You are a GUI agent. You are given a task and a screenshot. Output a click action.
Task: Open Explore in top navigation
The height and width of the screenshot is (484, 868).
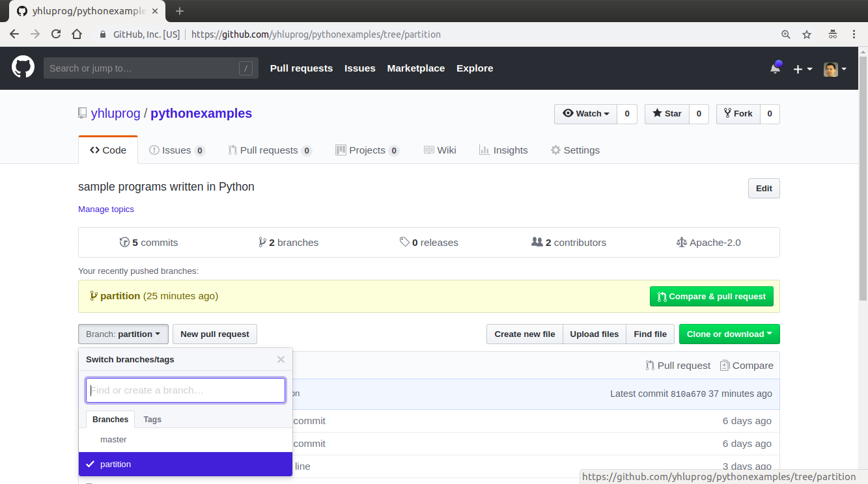coord(475,68)
